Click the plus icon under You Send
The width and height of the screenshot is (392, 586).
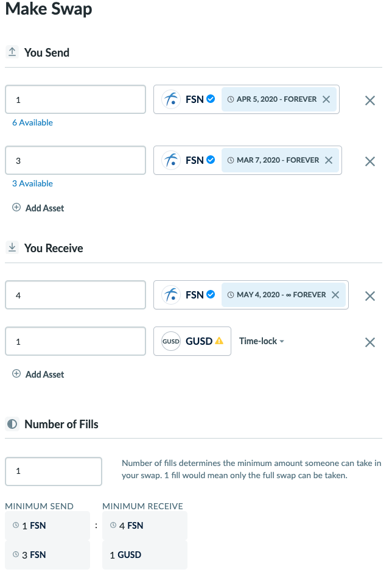coord(16,208)
